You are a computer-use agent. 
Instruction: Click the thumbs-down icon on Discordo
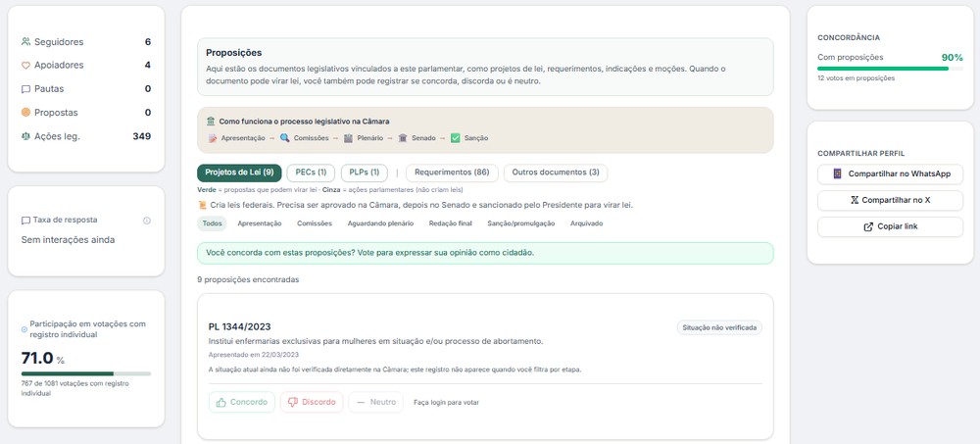pos(292,402)
